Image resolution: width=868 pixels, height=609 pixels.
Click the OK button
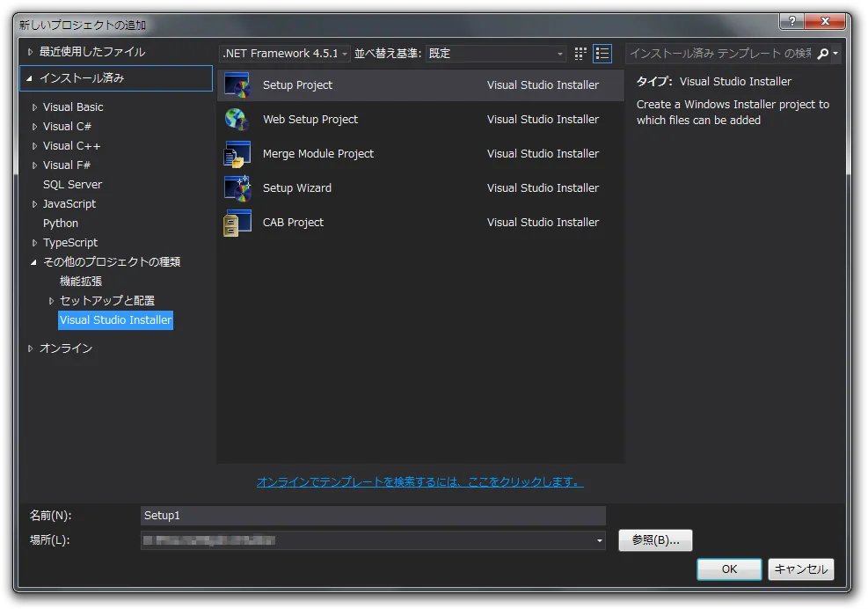(x=729, y=569)
